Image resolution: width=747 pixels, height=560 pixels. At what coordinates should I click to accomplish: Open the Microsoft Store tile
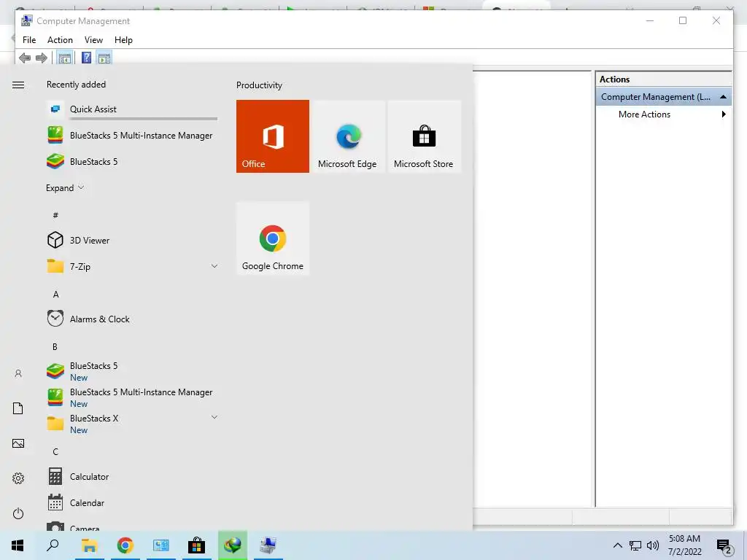pyautogui.click(x=424, y=136)
